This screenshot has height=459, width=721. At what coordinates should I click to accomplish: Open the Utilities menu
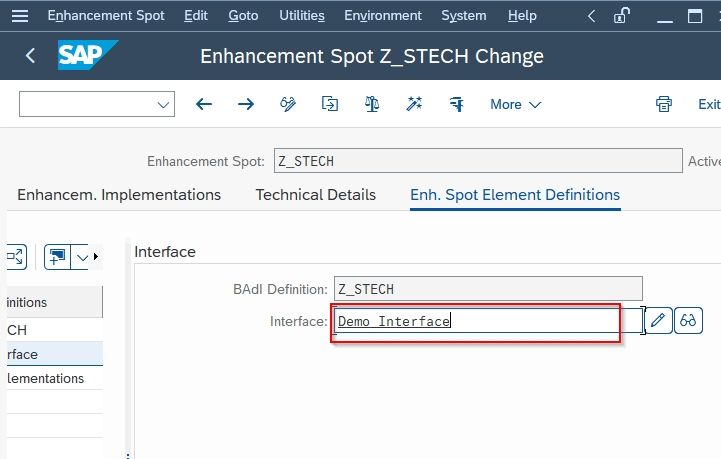pos(302,16)
